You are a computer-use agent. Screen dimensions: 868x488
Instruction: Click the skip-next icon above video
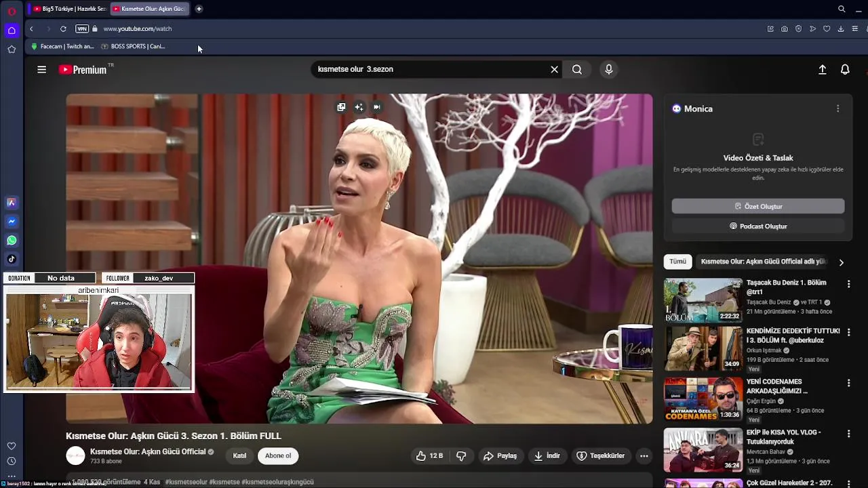point(376,107)
